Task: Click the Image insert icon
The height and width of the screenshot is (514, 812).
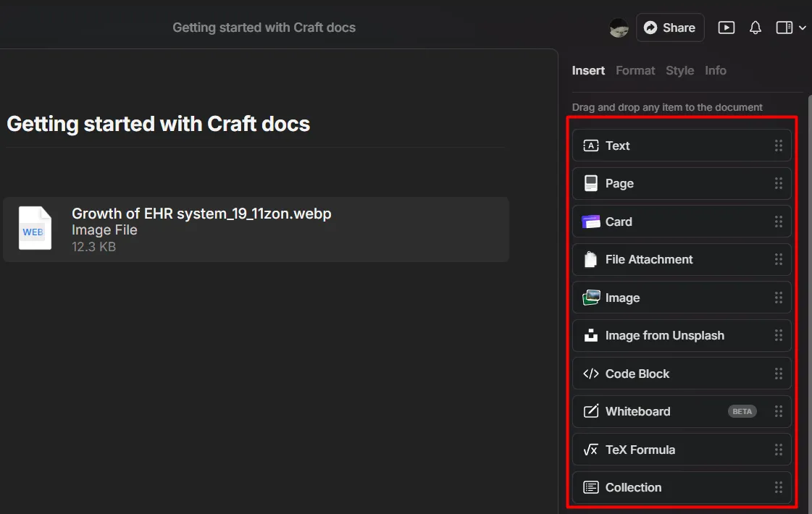Action: pyautogui.click(x=591, y=298)
